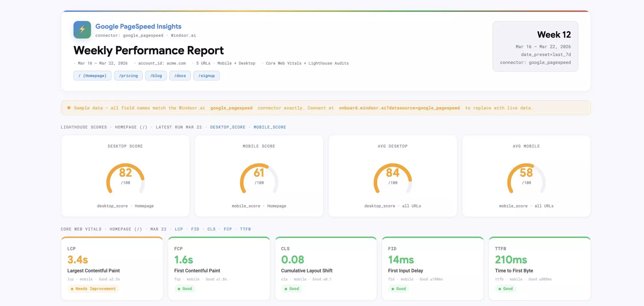Expand the Week 12 summary card

coord(535,47)
